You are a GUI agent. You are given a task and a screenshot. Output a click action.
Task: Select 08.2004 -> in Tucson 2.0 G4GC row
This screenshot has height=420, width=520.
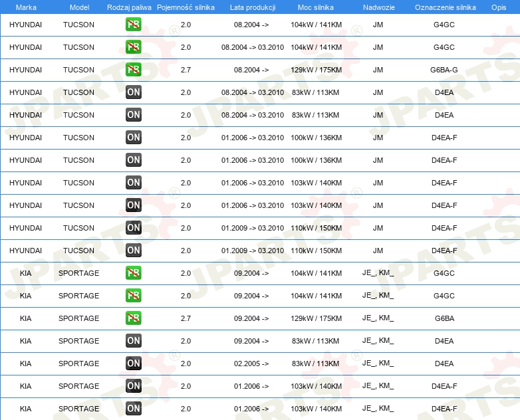[251, 25]
